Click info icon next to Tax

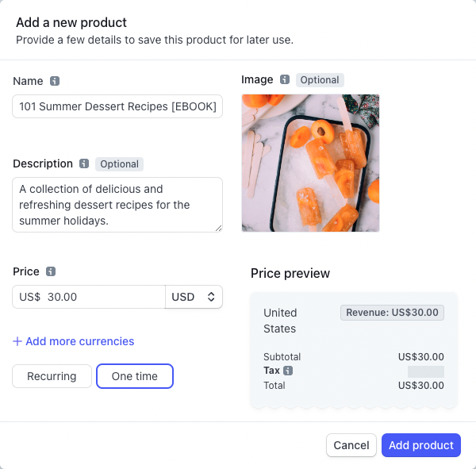click(288, 371)
